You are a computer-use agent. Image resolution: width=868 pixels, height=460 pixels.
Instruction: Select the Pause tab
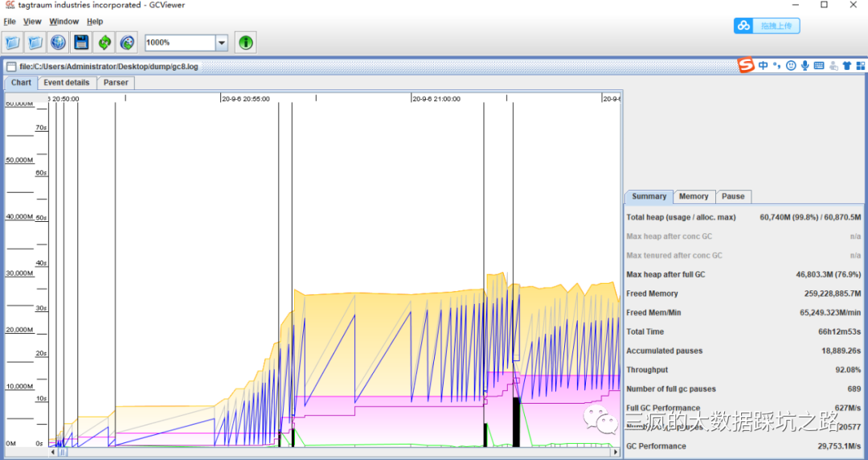click(733, 196)
